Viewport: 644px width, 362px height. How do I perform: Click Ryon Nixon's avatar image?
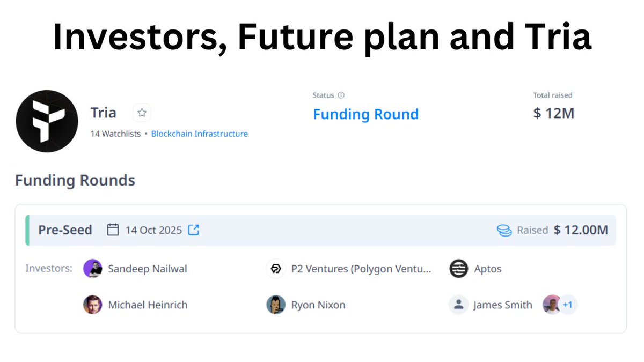tap(276, 305)
